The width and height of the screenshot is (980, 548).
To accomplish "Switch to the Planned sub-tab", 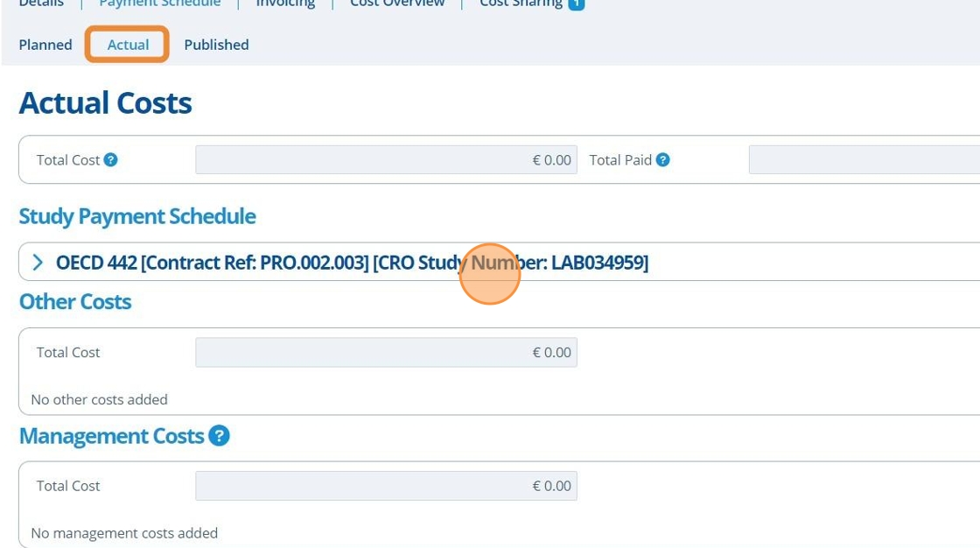I will tap(45, 45).
